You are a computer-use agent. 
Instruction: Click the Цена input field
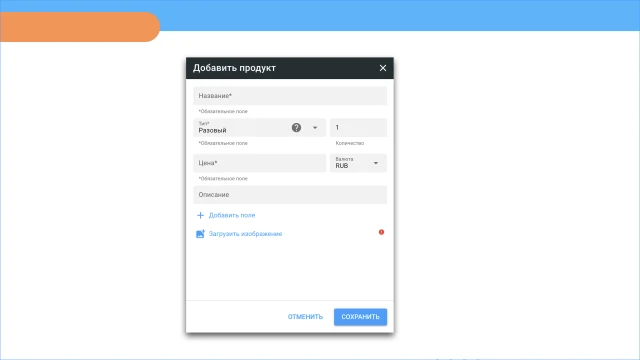coord(260,163)
